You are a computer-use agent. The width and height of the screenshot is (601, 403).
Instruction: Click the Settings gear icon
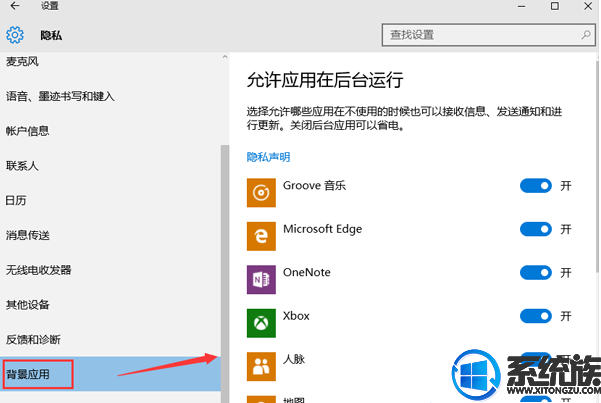[15, 35]
